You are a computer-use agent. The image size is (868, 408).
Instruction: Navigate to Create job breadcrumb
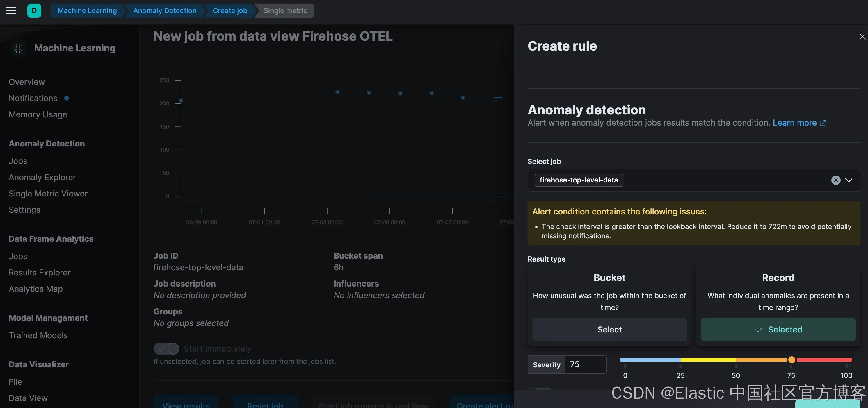[x=230, y=11]
